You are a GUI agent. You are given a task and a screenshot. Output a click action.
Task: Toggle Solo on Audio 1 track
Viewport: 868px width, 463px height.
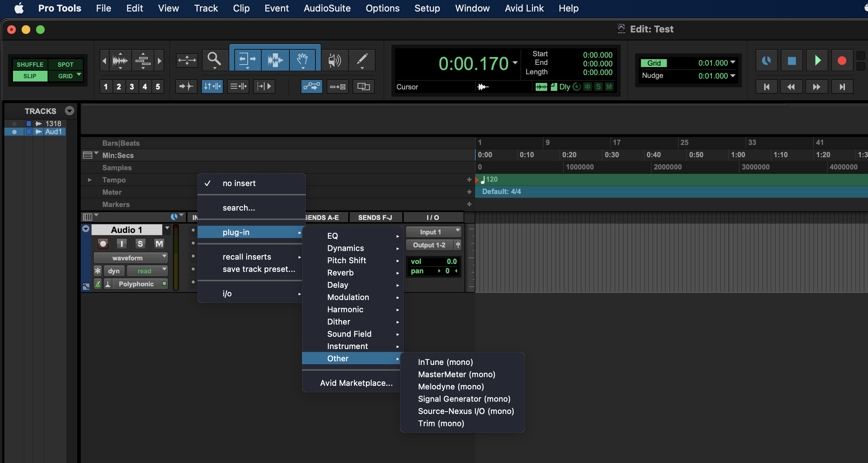(140, 244)
